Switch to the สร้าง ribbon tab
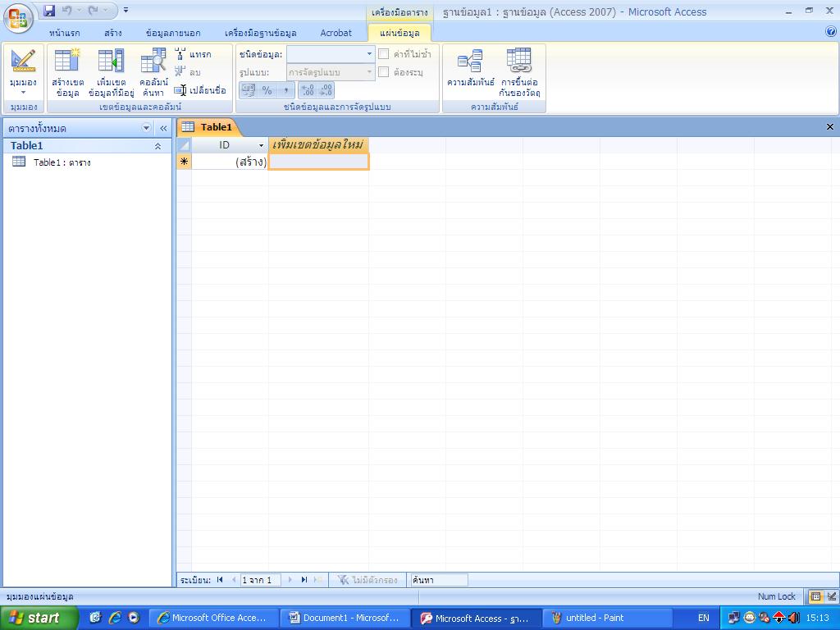This screenshot has width=840, height=630. coord(113,33)
